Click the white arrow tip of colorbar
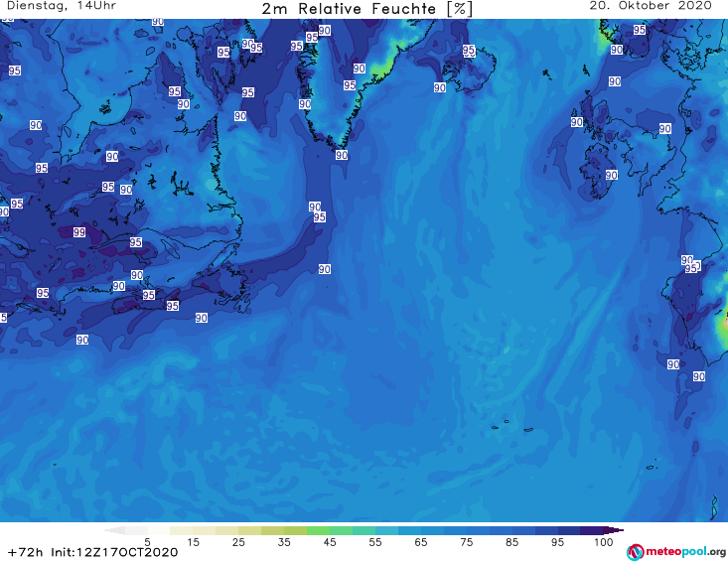The image size is (728, 562). pyautogui.click(x=115, y=530)
